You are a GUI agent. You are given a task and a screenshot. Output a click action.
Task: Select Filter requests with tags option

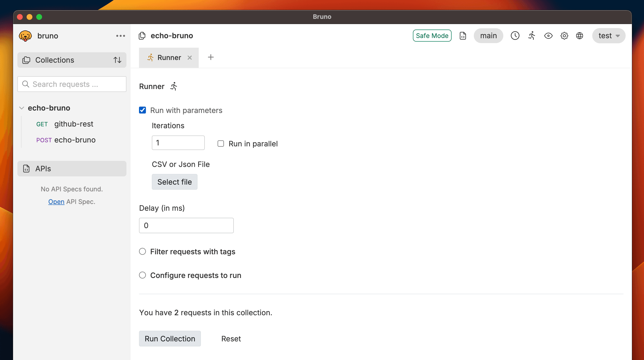click(142, 251)
